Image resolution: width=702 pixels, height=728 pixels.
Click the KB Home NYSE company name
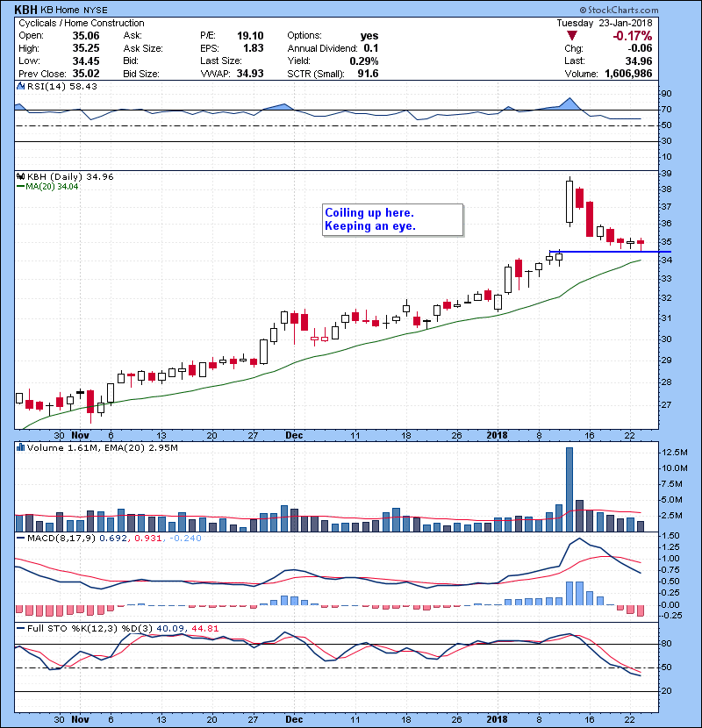pyautogui.click(x=74, y=10)
